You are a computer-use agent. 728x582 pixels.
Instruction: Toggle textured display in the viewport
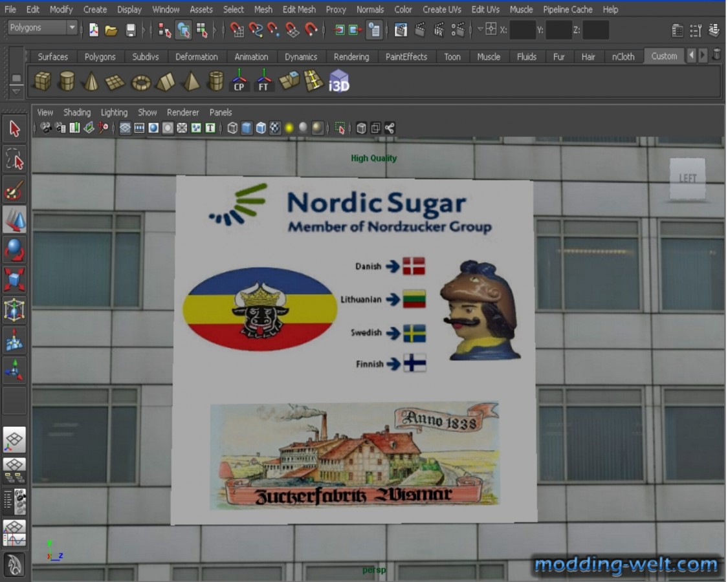coord(275,128)
